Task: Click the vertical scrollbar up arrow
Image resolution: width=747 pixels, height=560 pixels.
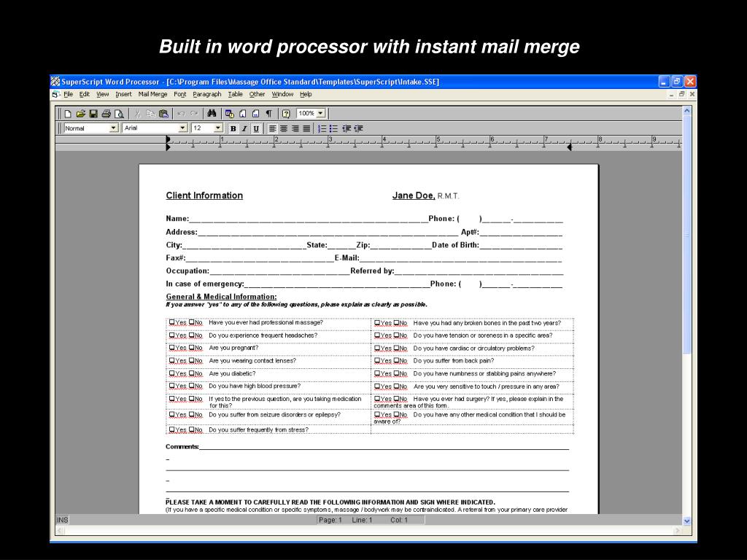Action: point(687,111)
